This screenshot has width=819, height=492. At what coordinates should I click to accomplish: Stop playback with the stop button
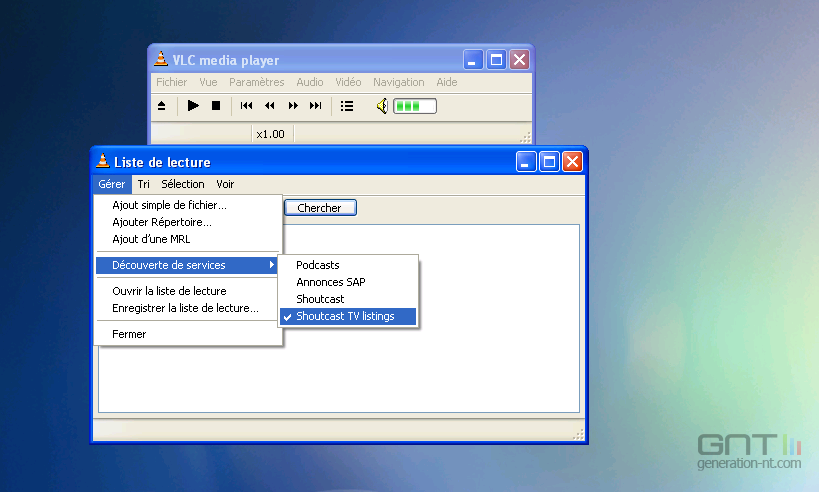pyautogui.click(x=216, y=106)
